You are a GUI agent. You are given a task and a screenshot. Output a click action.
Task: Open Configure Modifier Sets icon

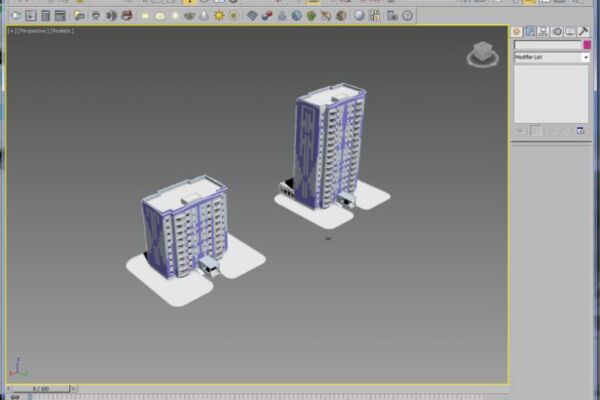point(580,131)
